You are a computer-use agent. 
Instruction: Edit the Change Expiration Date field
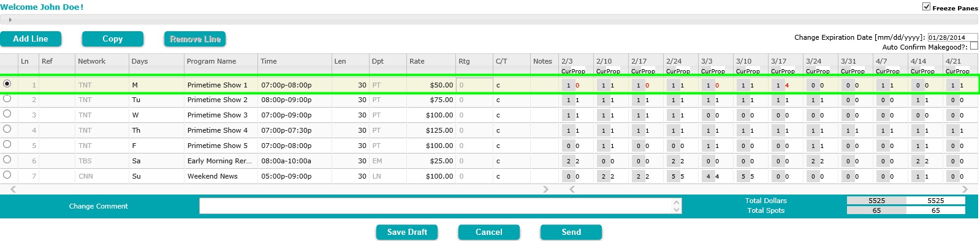pyautogui.click(x=952, y=37)
